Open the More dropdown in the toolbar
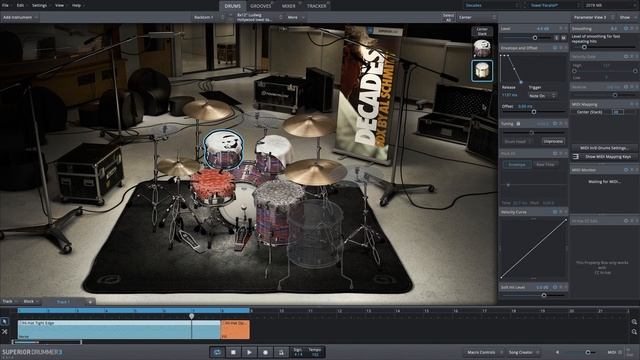The width and height of the screenshot is (640, 360). point(296,18)
